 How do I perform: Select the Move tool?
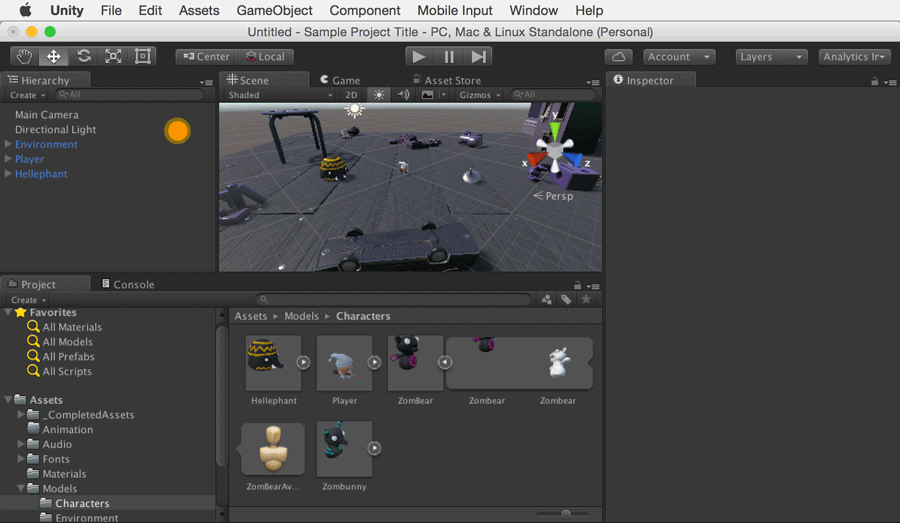53,56
